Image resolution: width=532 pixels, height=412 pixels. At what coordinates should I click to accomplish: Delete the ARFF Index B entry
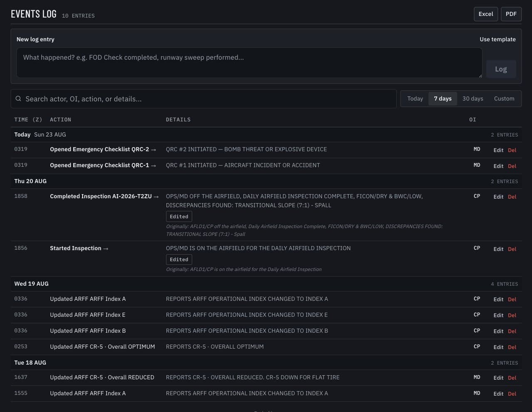(512, 331)
